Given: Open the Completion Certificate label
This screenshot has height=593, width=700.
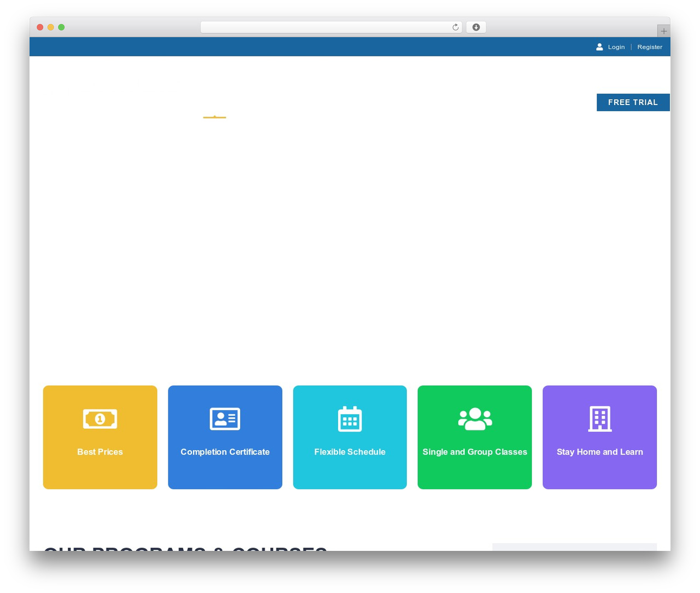Looking at the screenshot, I should 225,452.
